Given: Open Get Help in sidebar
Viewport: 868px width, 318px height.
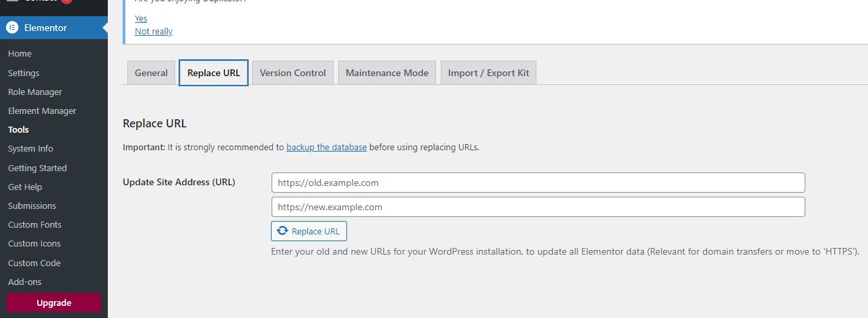Looking at the screenshot, I should click(x=25, y=187).
